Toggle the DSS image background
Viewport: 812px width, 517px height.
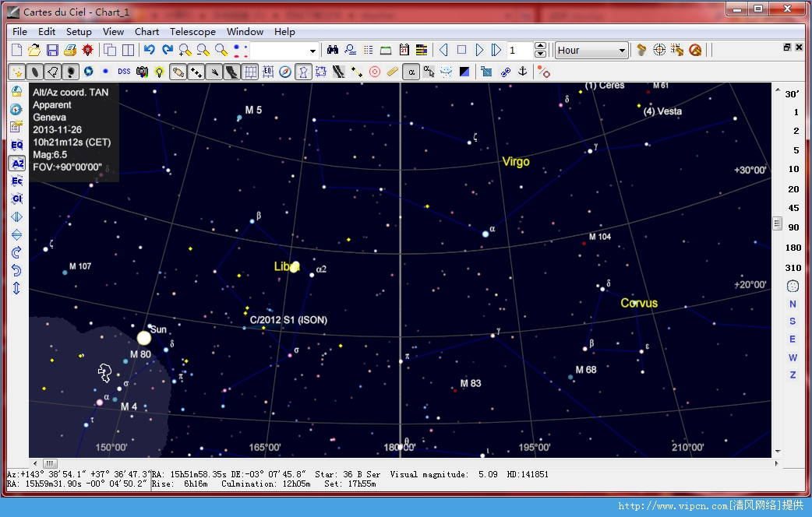(123, 71)
